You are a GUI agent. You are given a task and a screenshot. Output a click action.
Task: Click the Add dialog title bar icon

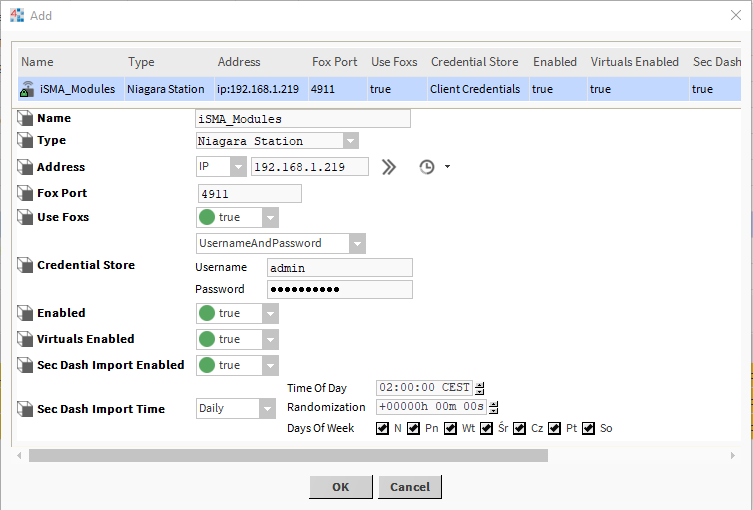click(16, 15)
